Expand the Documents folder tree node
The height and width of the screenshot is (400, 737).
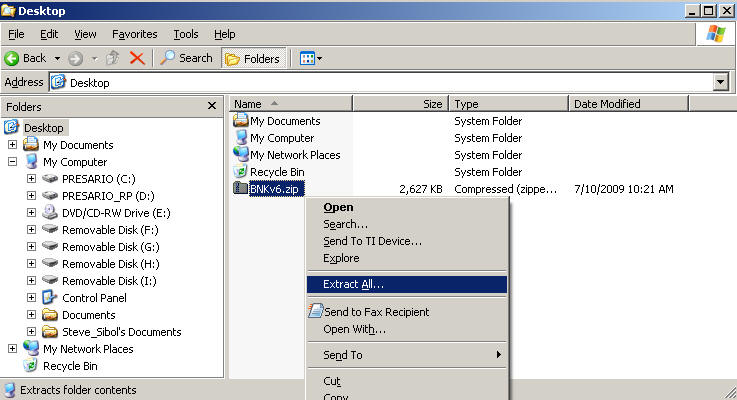31,314
